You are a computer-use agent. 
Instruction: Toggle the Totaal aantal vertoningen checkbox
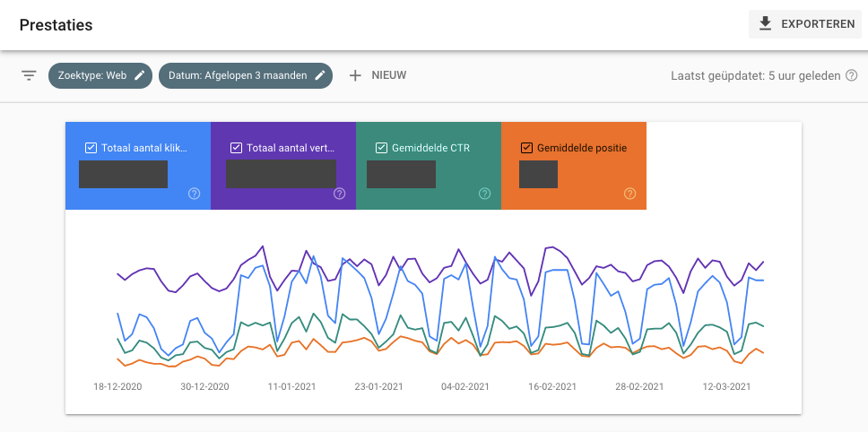pyautogui.click(x=237, y=148)
